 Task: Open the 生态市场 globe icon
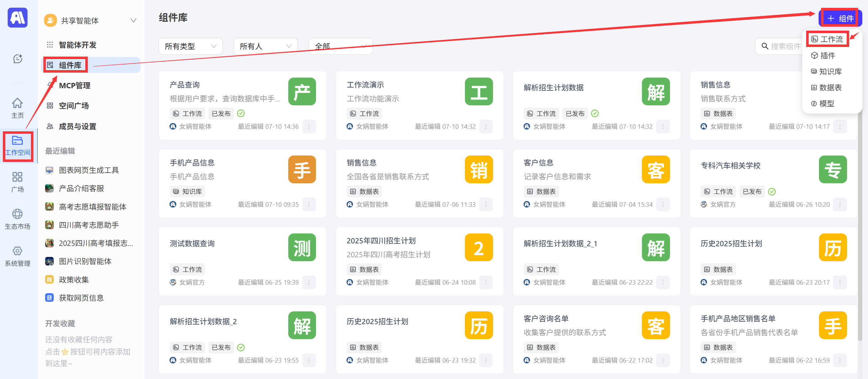(17, 219)
